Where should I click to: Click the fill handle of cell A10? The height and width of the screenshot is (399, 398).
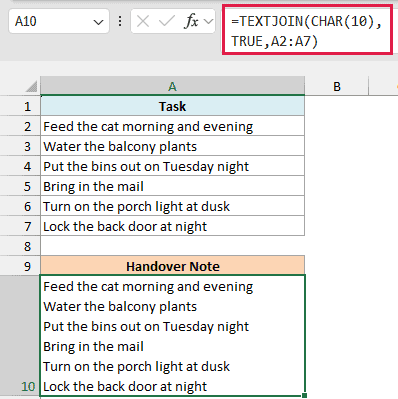click(305, 396)
